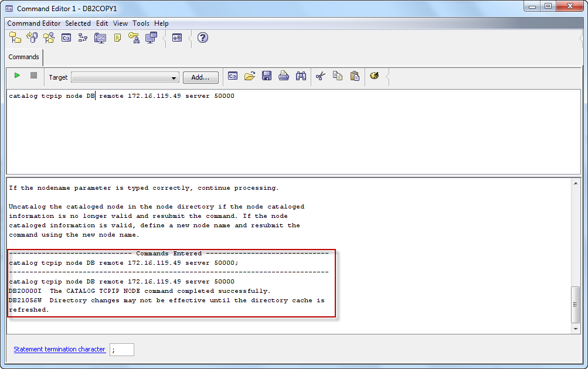Click the Copy pages icon
This screenshot has width=588, height=369.
click(x=338, y=76)
